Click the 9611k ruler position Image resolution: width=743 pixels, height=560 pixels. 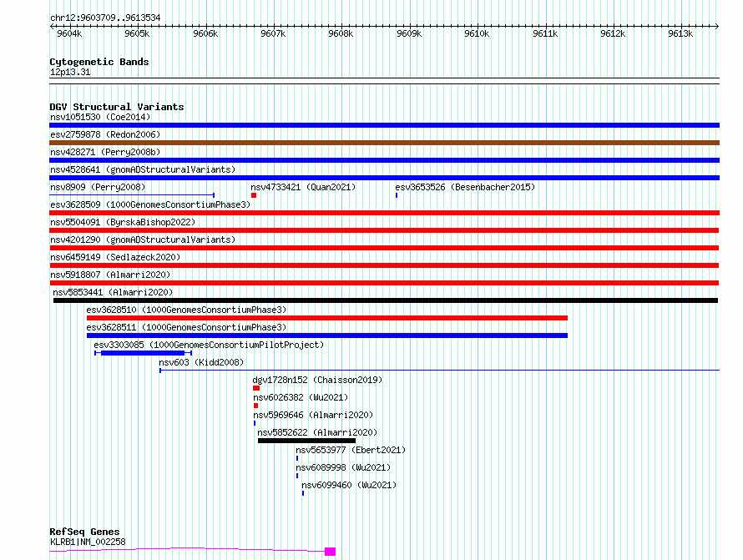click(x=545, y=33)
